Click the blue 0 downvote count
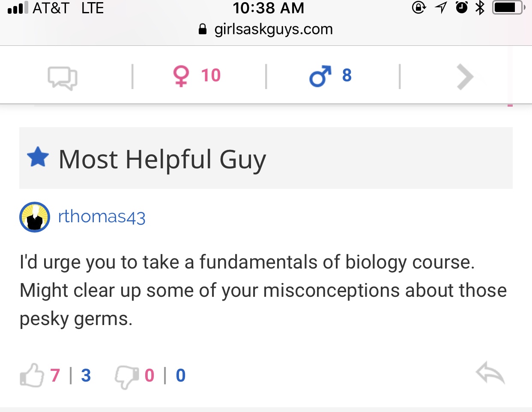Image resolution: width=532 pixels, height=412 pixels. [x=181, y=376]
